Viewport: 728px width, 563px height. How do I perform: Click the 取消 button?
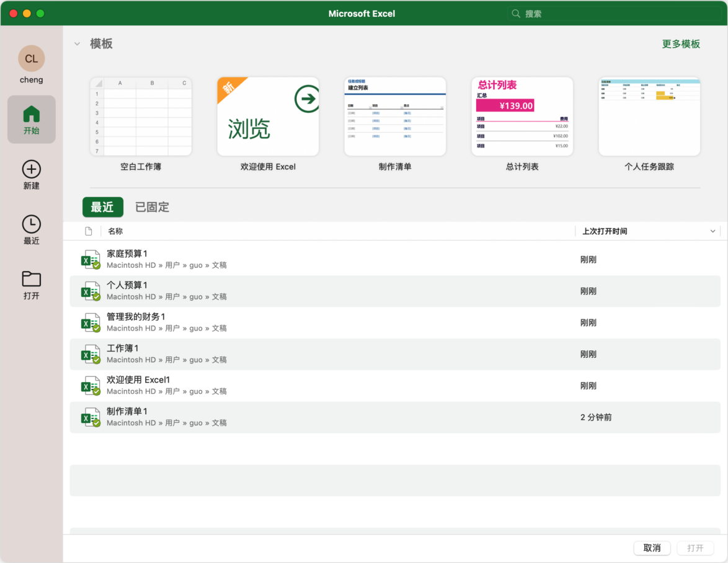click(x=652, y=548)
